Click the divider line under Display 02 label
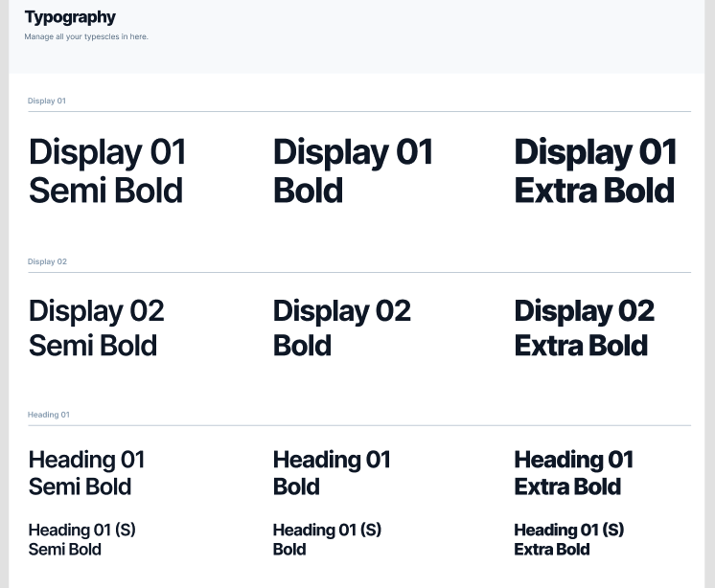 [359, 273]
